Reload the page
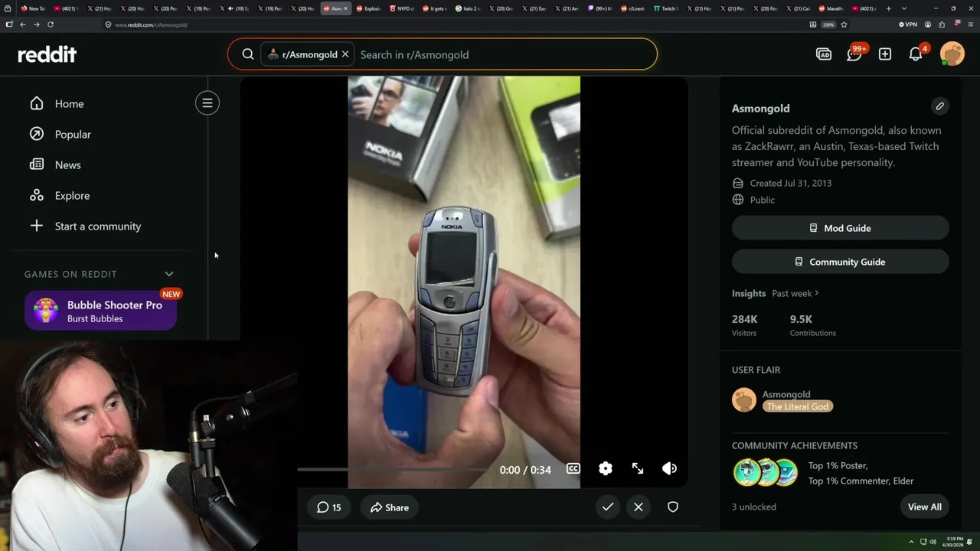Viewport: 980px width, 551px height. point(51,24)
